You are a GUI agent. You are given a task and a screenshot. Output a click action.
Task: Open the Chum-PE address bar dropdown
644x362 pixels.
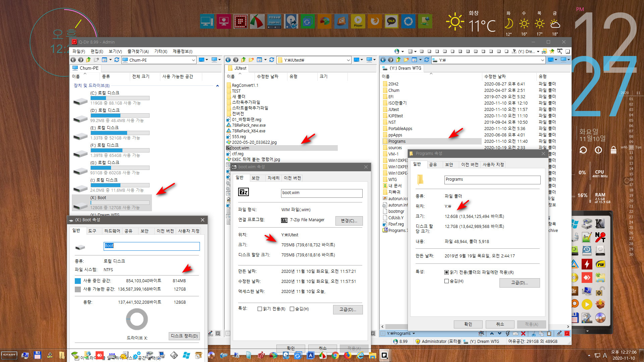coord(193,60)
